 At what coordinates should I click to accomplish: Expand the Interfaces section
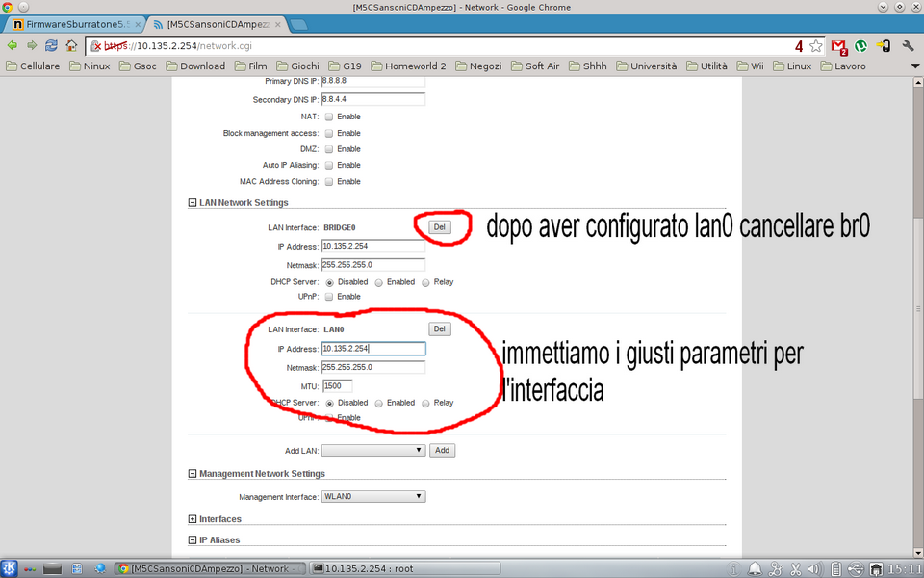(x=192, y=519)
